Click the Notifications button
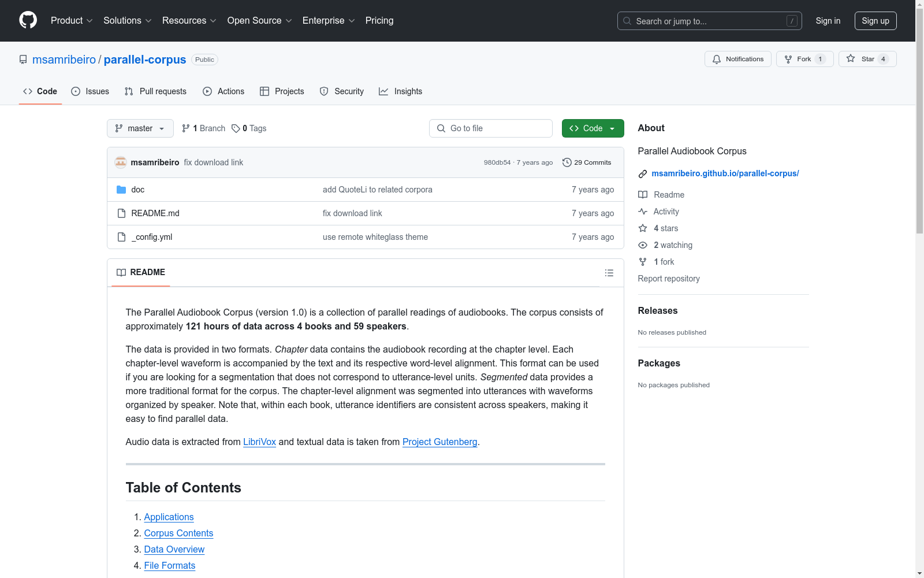This screenshot has height=578, width=924. click(x=738, y=59)
